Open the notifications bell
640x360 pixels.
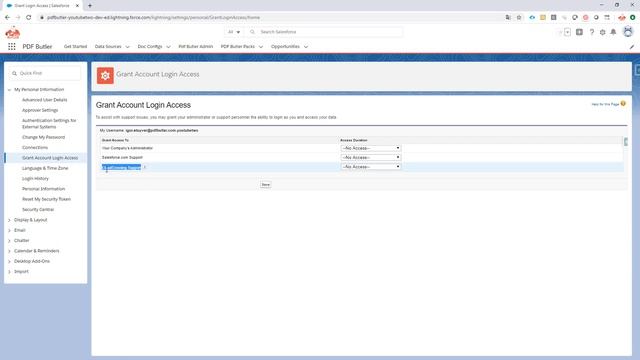click(613, 32)
